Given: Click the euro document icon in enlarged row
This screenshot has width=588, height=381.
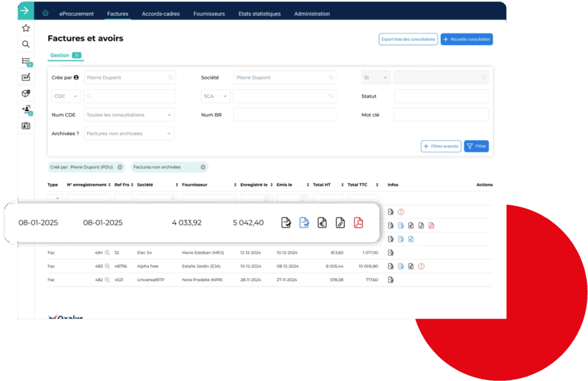Looking at the screenshot, I should tap(322, 222).
